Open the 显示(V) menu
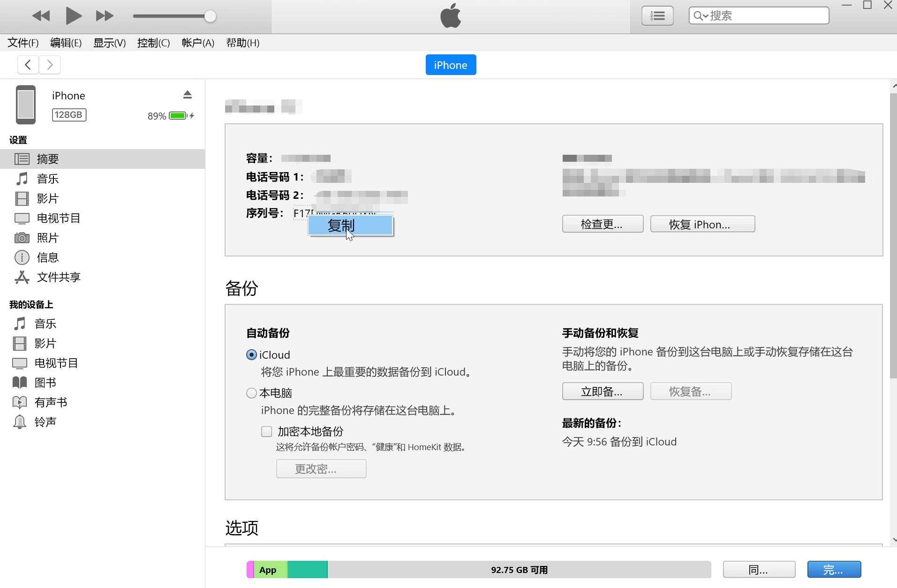The width and height of the screenshot is (897, 588). click(109, 43)
